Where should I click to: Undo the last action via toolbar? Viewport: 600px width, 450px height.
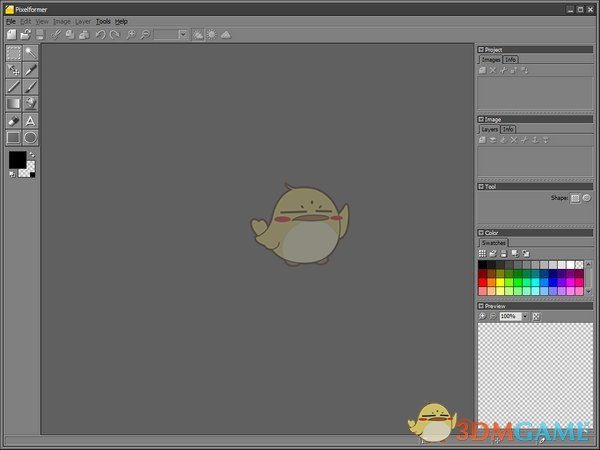pyautogui.click(x=100, y=35)
